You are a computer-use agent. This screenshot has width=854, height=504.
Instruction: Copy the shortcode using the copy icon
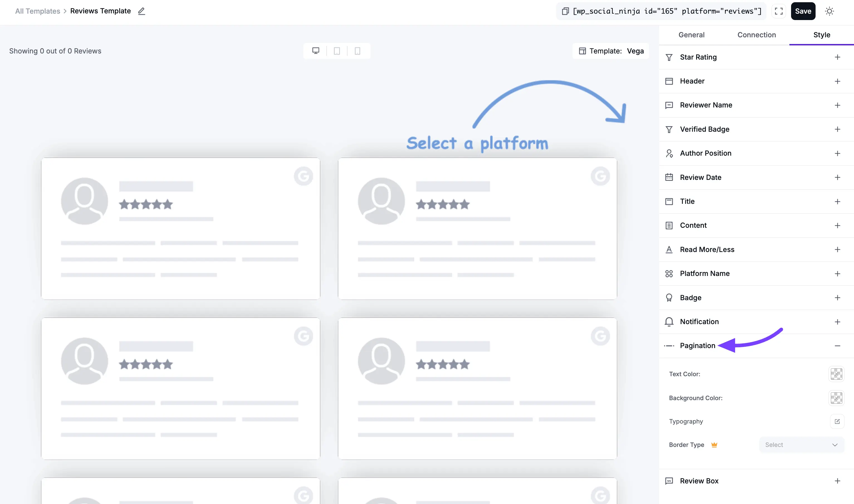(565, 11)
